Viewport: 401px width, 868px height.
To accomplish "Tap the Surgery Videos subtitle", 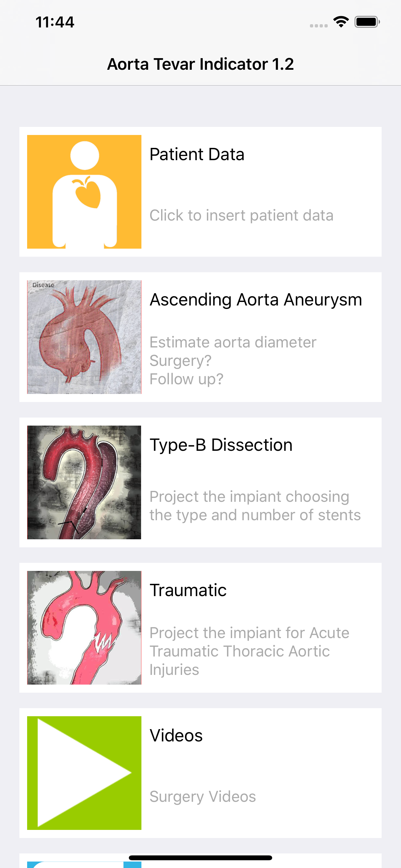I will 202,797.
